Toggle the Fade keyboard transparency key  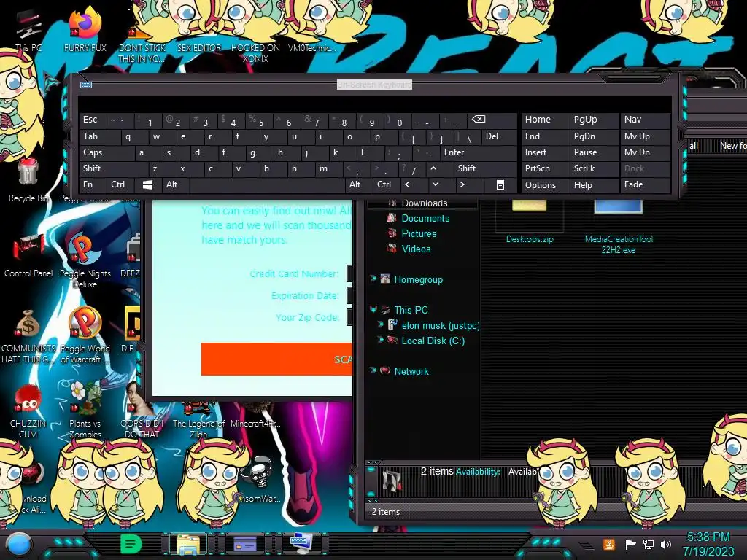click(x=645, y=184)
